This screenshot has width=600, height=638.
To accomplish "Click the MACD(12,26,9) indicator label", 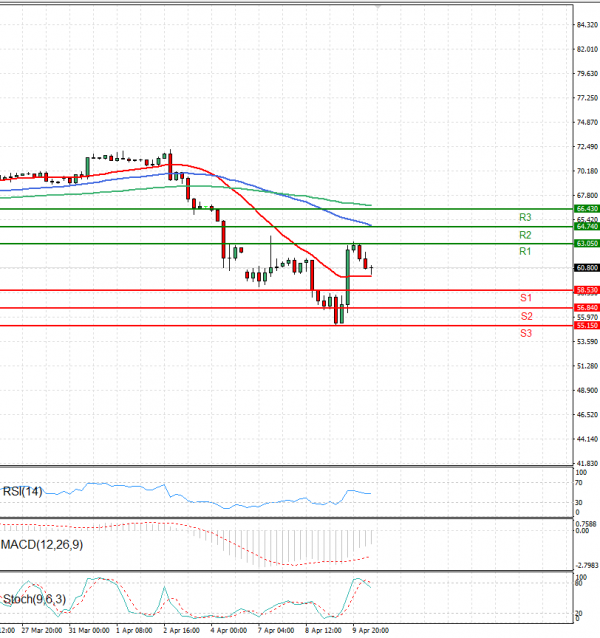I will point(42,544).
